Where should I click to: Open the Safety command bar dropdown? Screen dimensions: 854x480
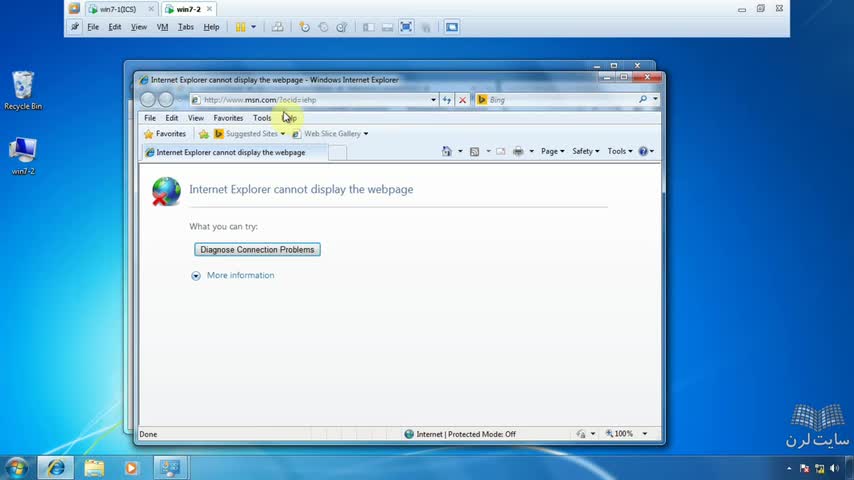coord(585,151)
